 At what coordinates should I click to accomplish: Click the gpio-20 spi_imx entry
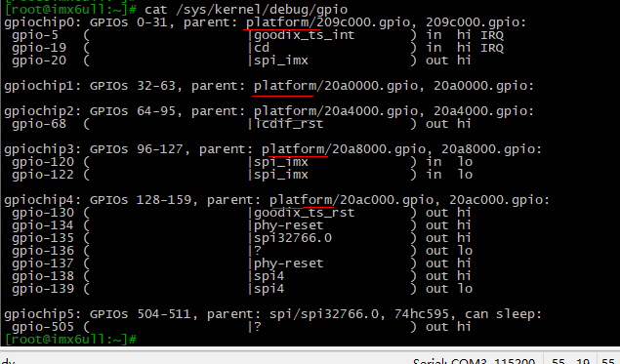(x=281, y=61)
